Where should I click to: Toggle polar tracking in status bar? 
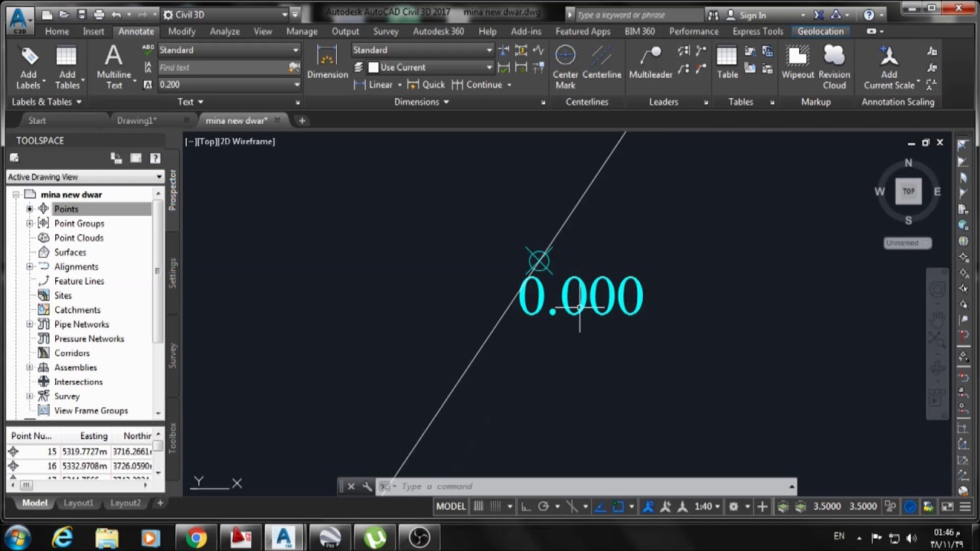pyautogui.click(x=544, y=507)
